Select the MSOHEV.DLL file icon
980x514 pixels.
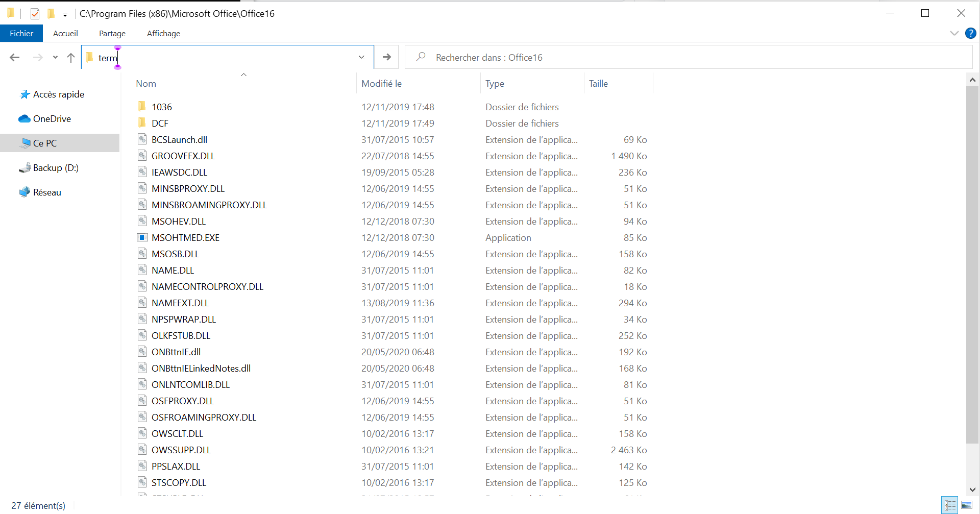(x=142, y=221)
